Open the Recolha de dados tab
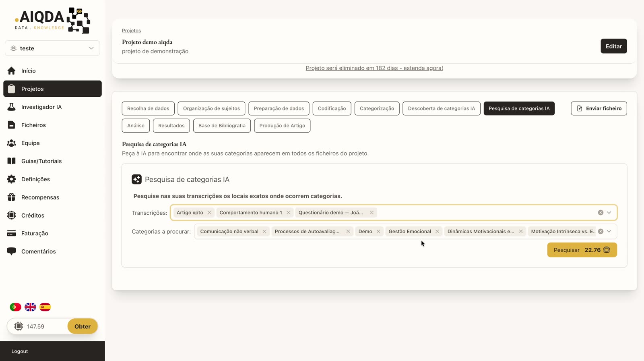Viewport: 644px width, 361px height. tap(148, 108)
